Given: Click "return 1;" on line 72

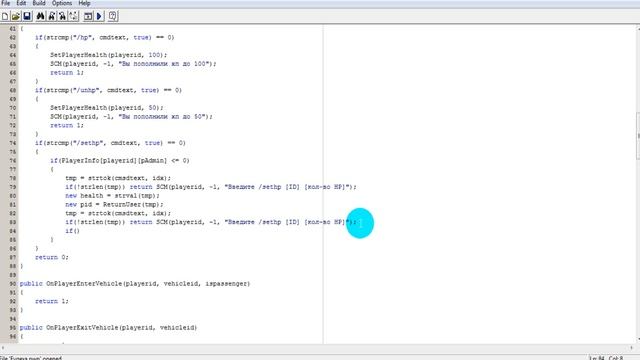Looking at the screenshot, I should (x=67, y=125).
